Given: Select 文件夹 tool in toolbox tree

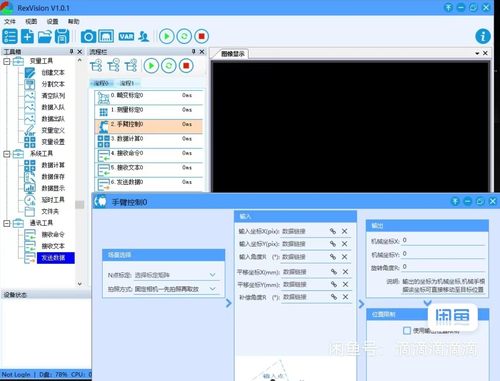Looking at the screenshot, I should click(50, 211).
